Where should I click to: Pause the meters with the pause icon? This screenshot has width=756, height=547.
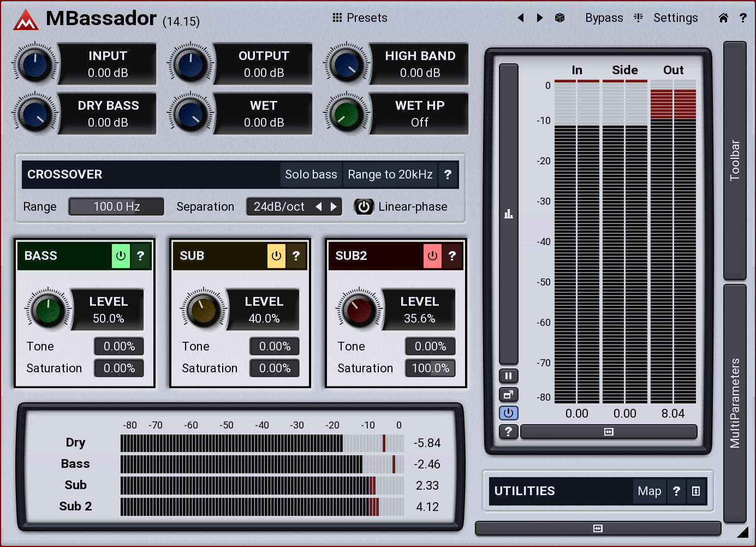click(x=508, y=376)
